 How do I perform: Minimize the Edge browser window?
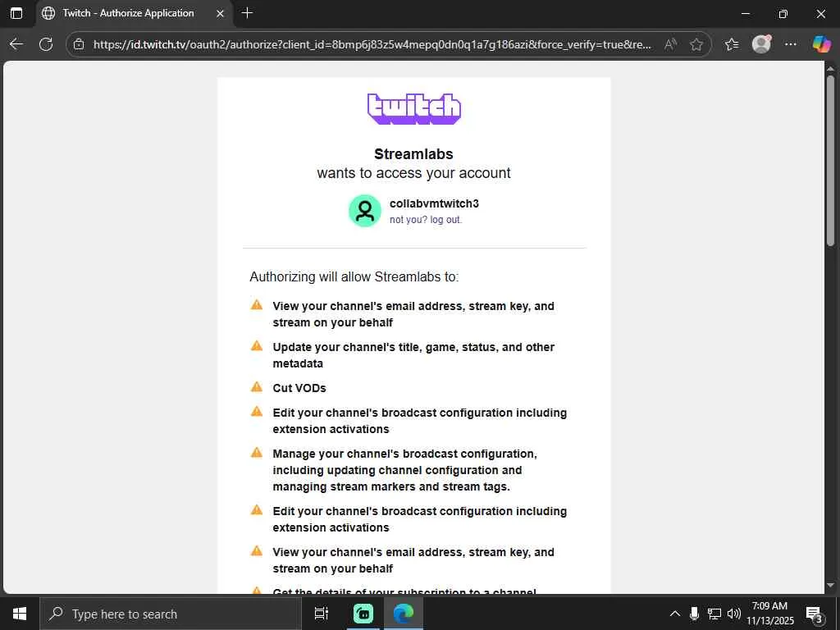pos(746,14)
